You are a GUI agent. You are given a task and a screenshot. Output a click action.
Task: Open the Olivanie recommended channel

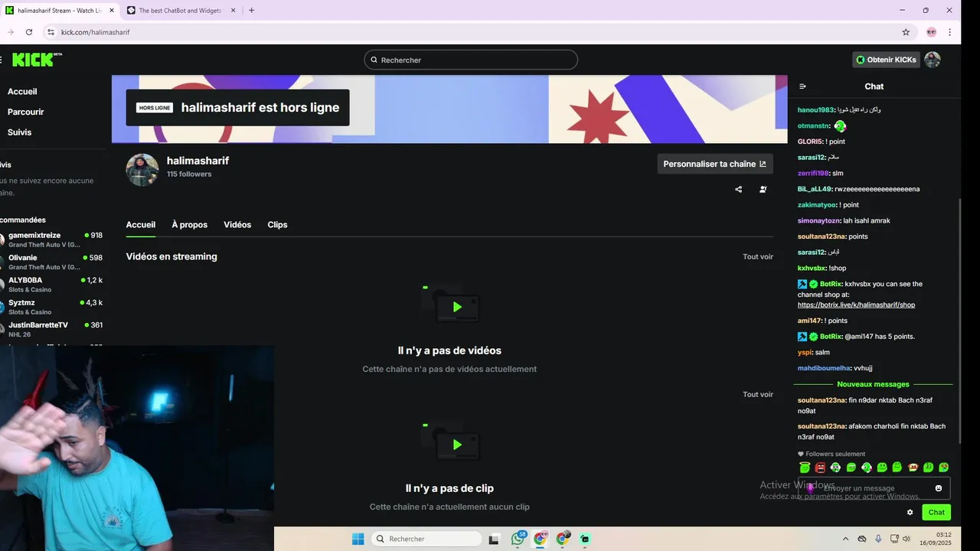coord(52,262)
